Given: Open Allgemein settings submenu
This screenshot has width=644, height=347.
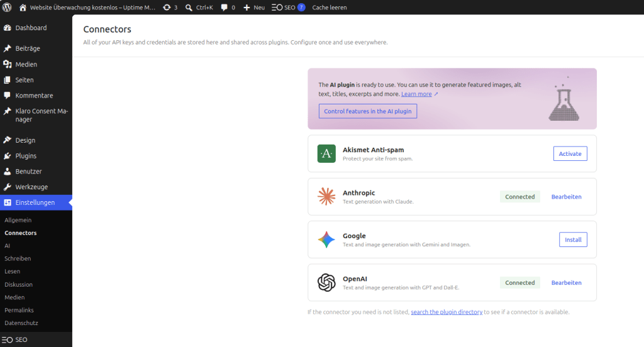Looking at the screenshot, I should [x=18, y=220].
